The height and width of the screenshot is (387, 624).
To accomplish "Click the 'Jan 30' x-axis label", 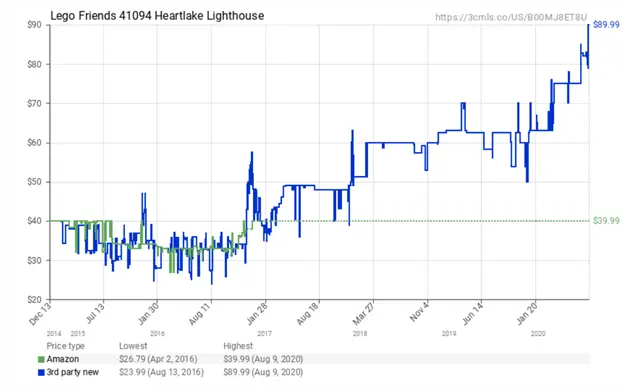I will click(x=148, y=313).
